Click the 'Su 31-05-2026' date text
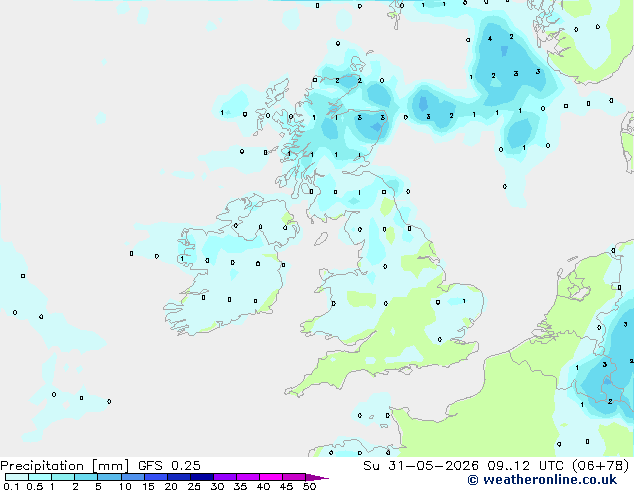Image resolution: width=634 pixels, height=490 pixels. (x=421, y=466)
